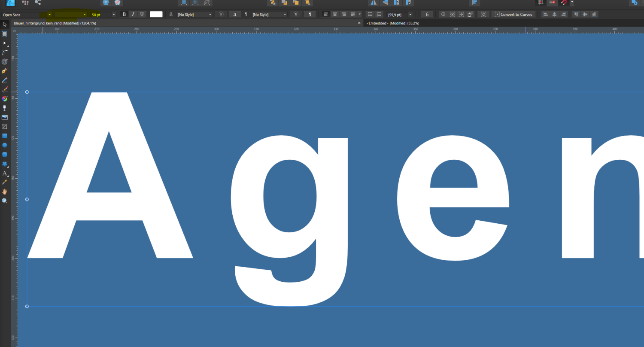Screen dimensions: 644x347
Task: Switch to the Embedded document tab
Action: [393, 23]
